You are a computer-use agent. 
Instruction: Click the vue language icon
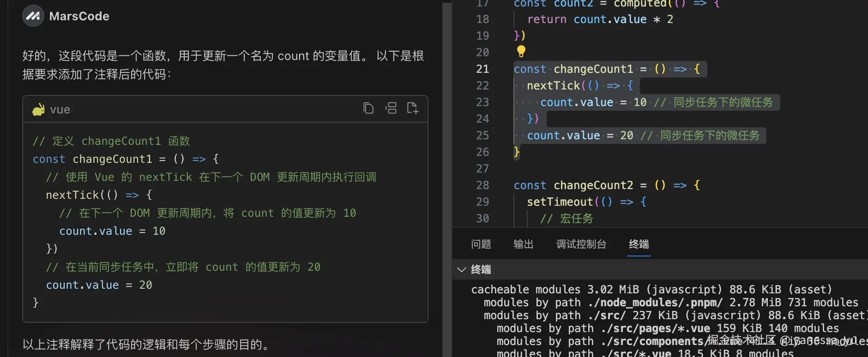(38, 110)
